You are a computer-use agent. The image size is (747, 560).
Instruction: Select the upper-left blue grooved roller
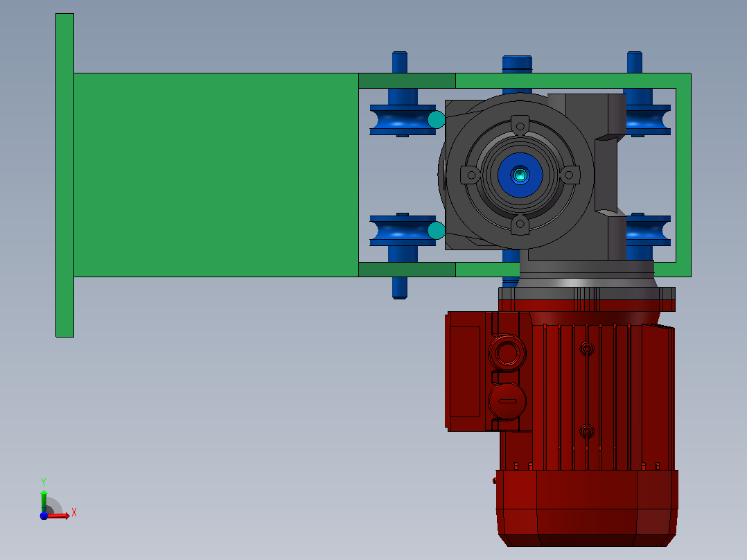click(403, 120)
